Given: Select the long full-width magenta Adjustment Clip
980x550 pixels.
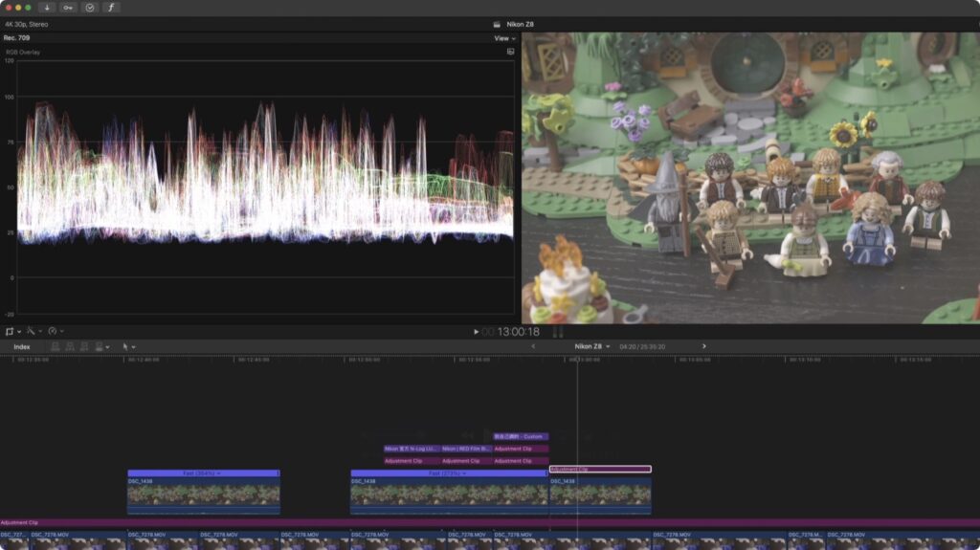Looking at the screenshot, I should (490, 522).
